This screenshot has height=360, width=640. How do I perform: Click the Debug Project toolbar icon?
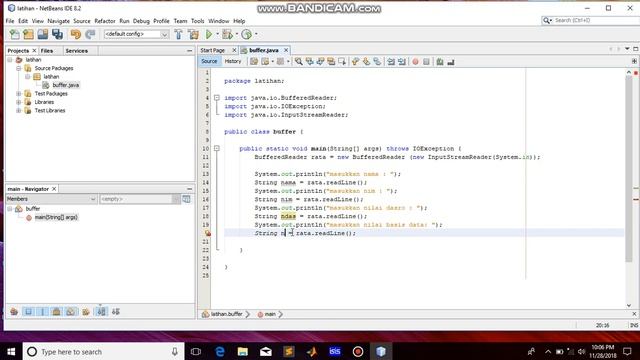click(x=227, y=34)
